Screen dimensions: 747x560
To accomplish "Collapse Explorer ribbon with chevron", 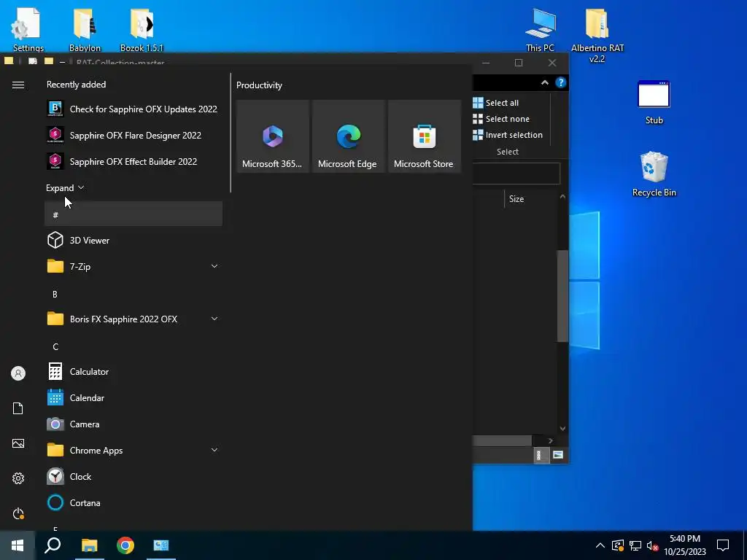I will coord(544,82).
